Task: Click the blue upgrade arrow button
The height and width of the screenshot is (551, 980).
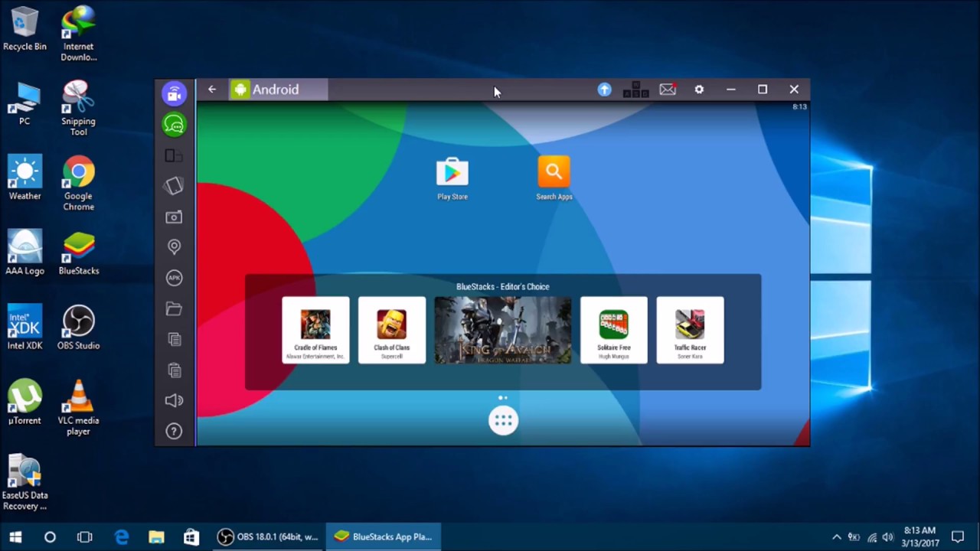Action: pos(604,90)
